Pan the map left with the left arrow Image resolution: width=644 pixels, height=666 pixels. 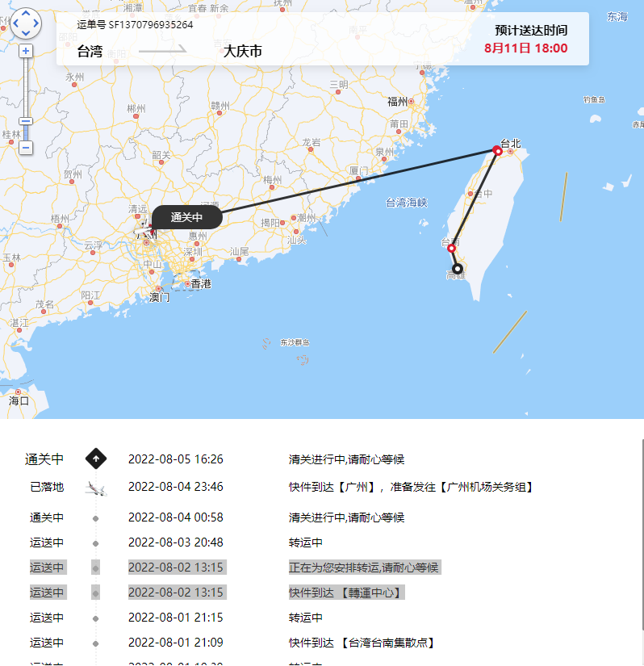pyautogui.click(x=16, y=23)
